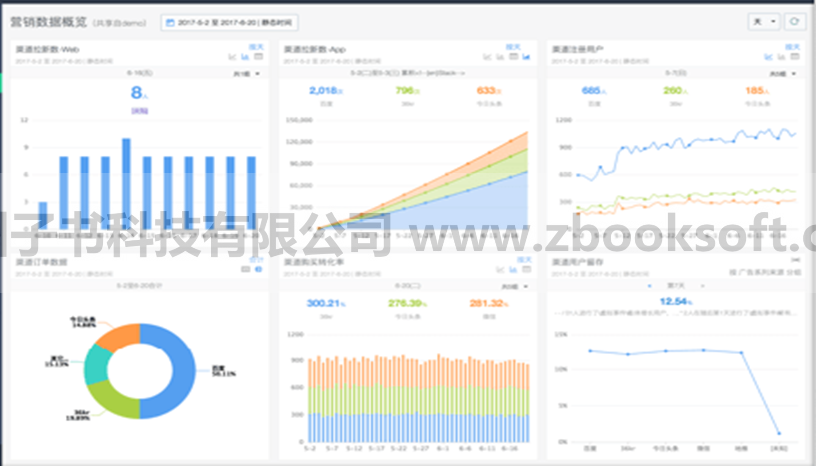Go to previous day left of 第7天
Screen dimensions: 816x466
click(649, 286)
